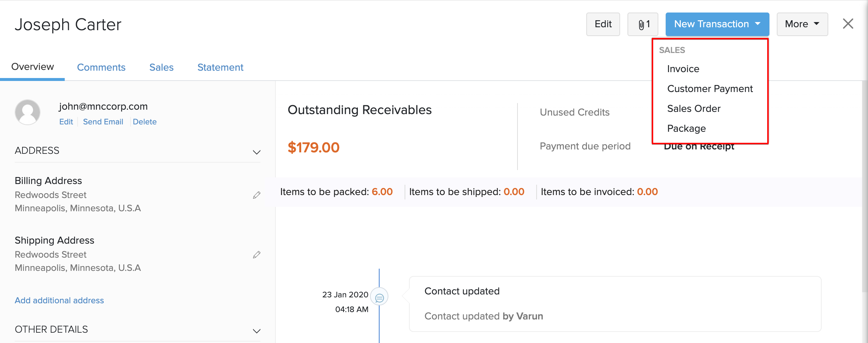The width and height of the screenshot is (868, 343).
Task: Click the Edit button for Joseph Carter
Action: tap(603, 24)
